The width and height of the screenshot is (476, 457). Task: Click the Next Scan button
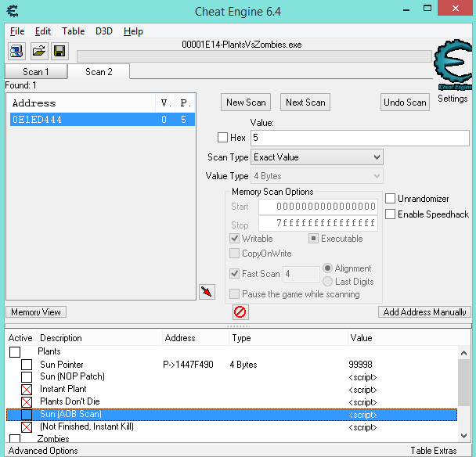point(305,103)
